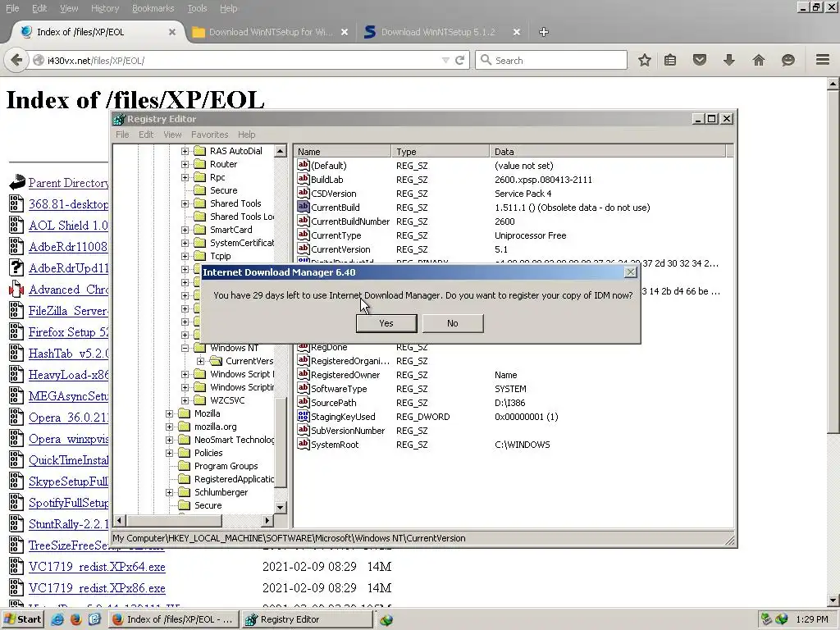Click the Windows Start button
This screenshot has height=630, width=840.
pyautogui.click(x=22, y=619)
